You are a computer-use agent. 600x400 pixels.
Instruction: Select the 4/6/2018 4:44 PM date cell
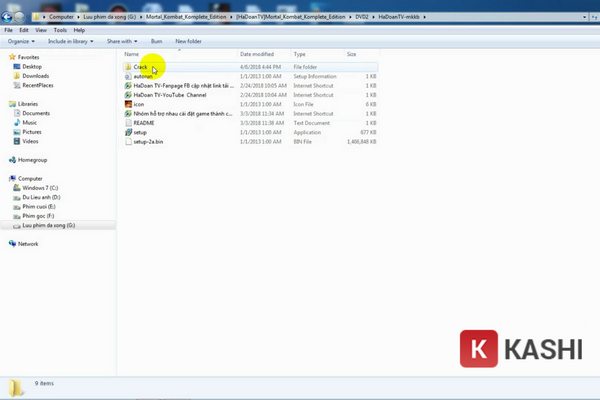261,67
